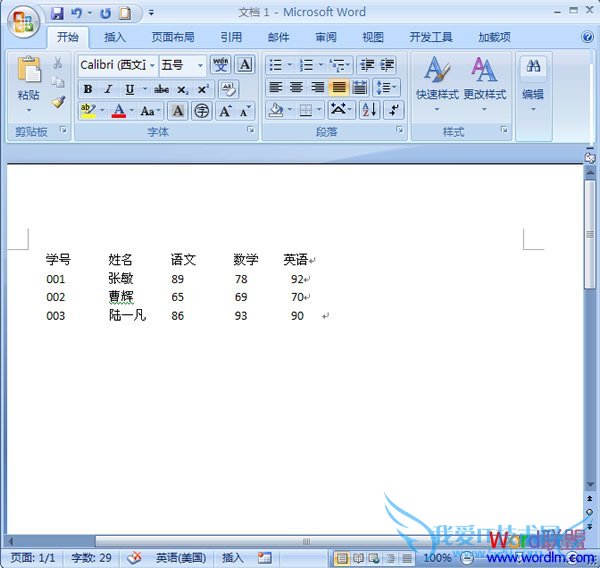Click the horizontal scrollbar thumb
This screenshot has height=568, width=600.
[x=306, y=541]
